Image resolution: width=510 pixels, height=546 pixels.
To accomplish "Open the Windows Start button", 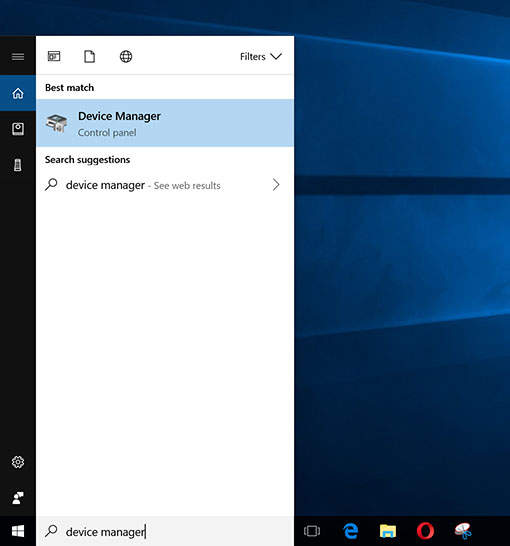I will coord(18,531).
